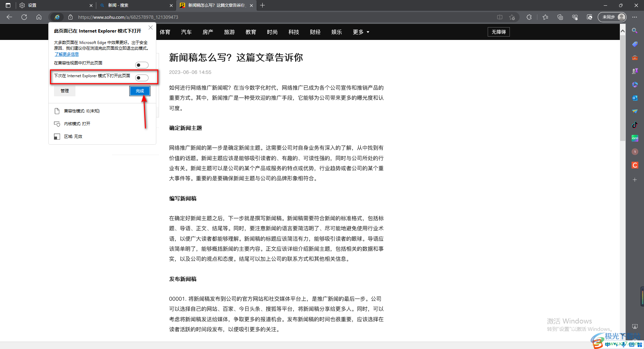Image resolution: width=644 pixels, height=349 pixels.
Task: Click the 确定新闻主题 subheading
Action: pos(185,128)
